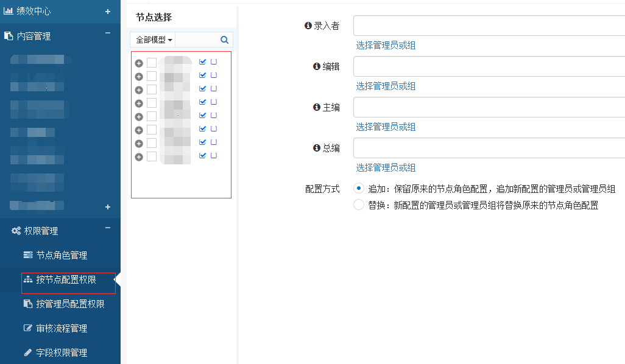Go to 按管理员配置权限 menu item
The width and height of the screenshot is (625, 364).
point(70,304)
